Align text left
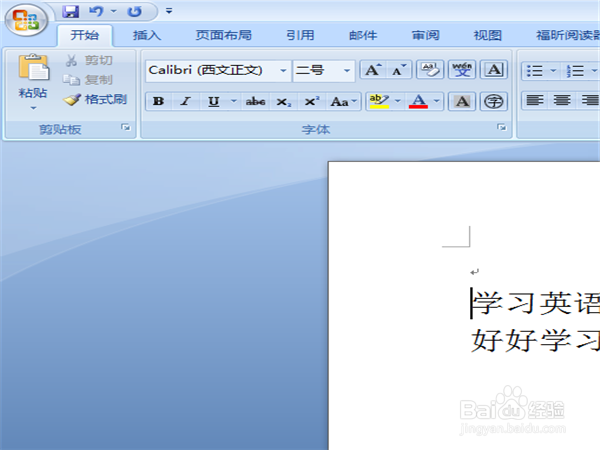 pos(535,101)
